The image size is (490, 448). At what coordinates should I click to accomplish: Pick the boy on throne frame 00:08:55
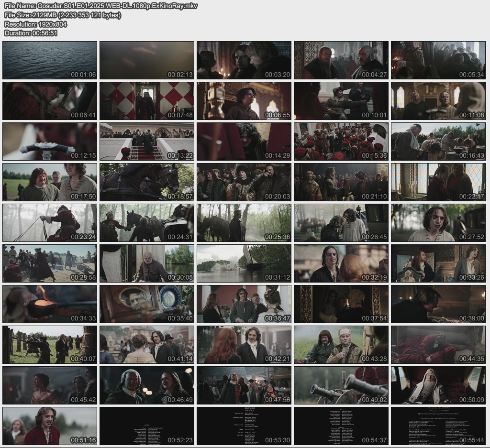[244, 101]
